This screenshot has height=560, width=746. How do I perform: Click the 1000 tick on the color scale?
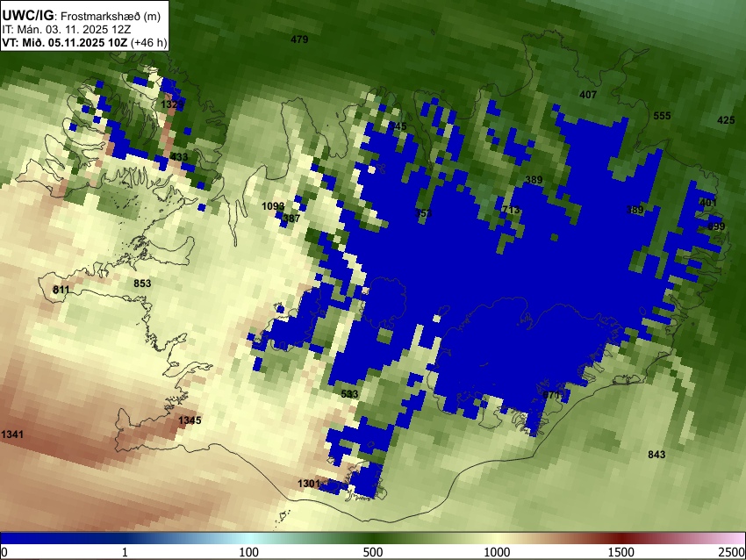pyautogui.click(x=497, y=552)
